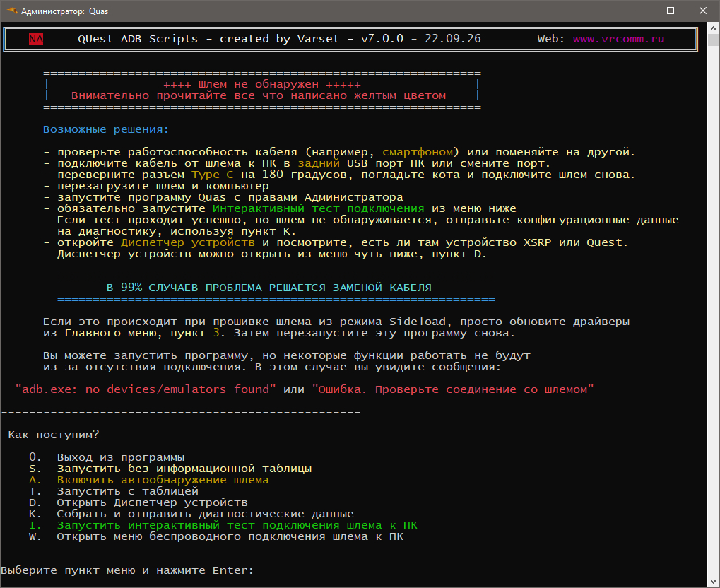This screenshot has width=720, height=588.
Task: Click the green phrase 'Интерактивный тест подключения' in the solutions list
Action: click(319, 208)
